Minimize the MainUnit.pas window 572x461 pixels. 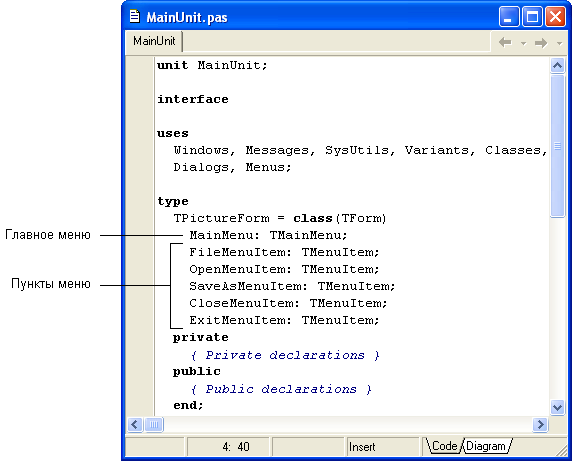509,17
